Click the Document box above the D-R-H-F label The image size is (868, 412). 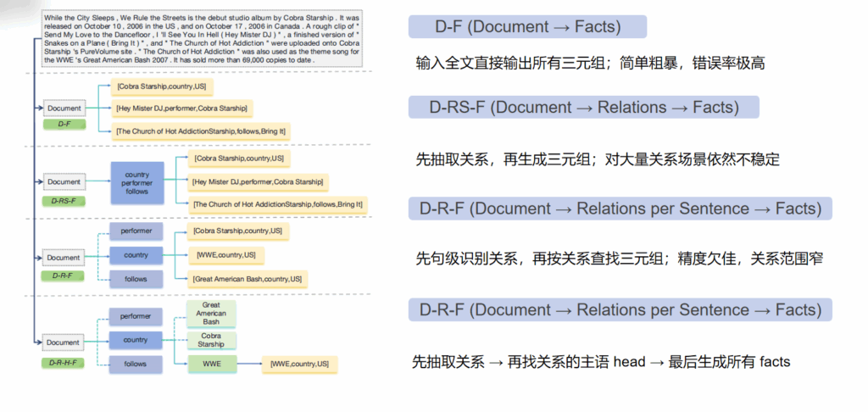[64, 342]
